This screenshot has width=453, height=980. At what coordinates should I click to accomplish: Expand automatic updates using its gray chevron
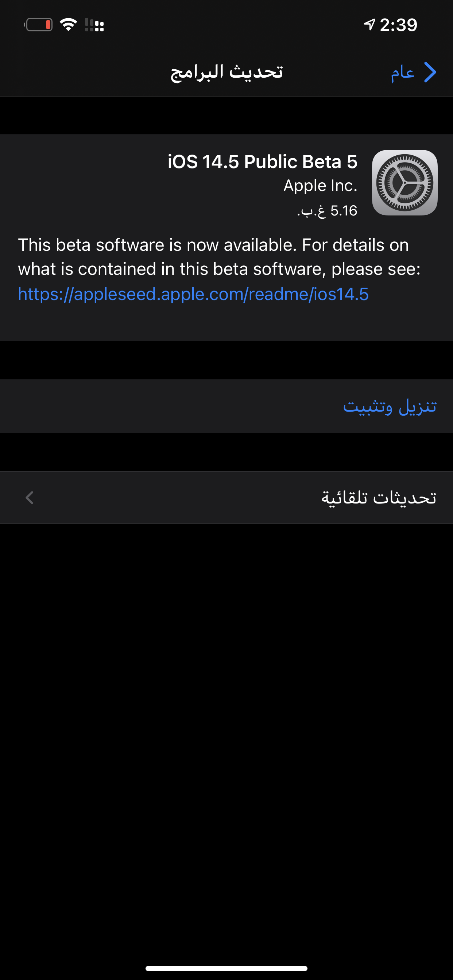29,498
